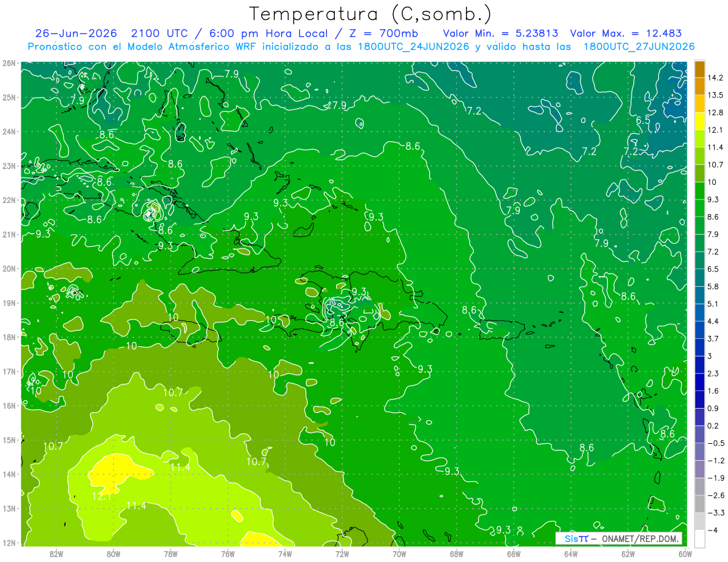Click the '68W' longitude axis label
The height and width of the screenshot is (562, 728).
pyautogui.click(x=456, y=554)
